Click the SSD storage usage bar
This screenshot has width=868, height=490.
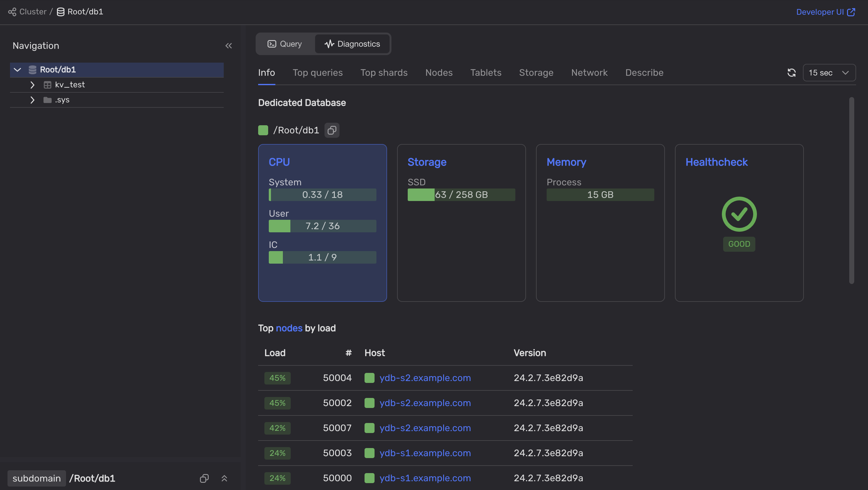point(461,194)
